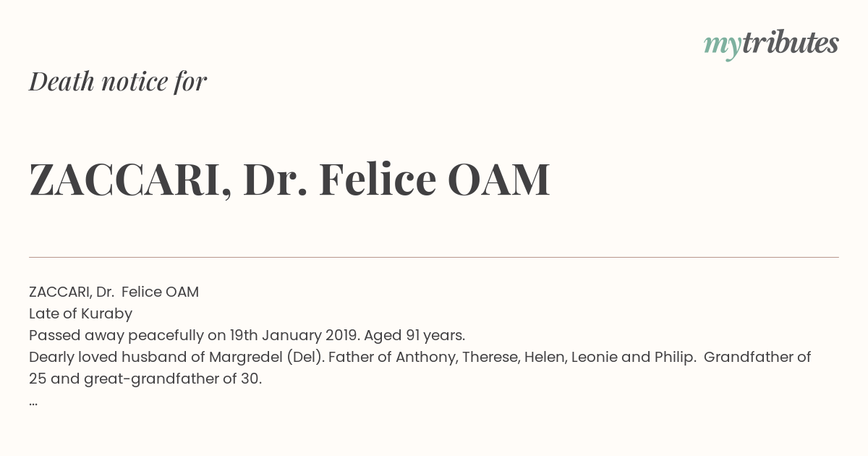868x456 pixels.
Task: Click the green 'my' part of the logo
Action: pyautogui.click(x=722, y=47)
